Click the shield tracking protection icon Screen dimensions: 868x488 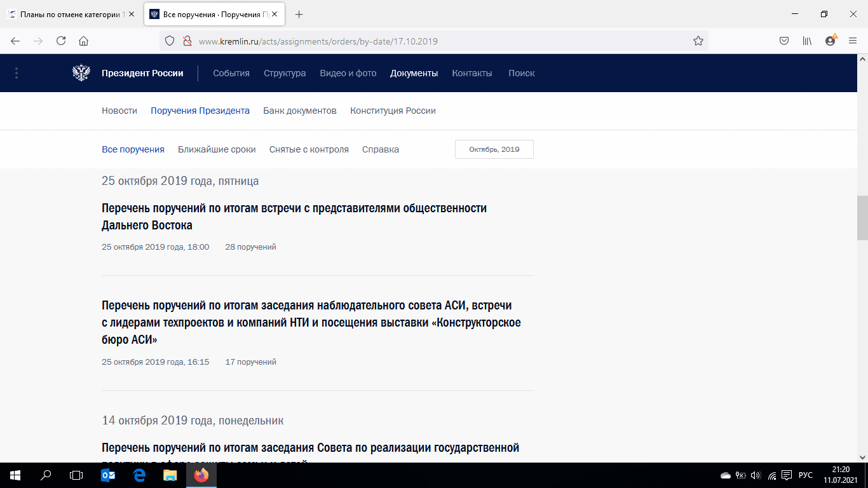[170, 41]
